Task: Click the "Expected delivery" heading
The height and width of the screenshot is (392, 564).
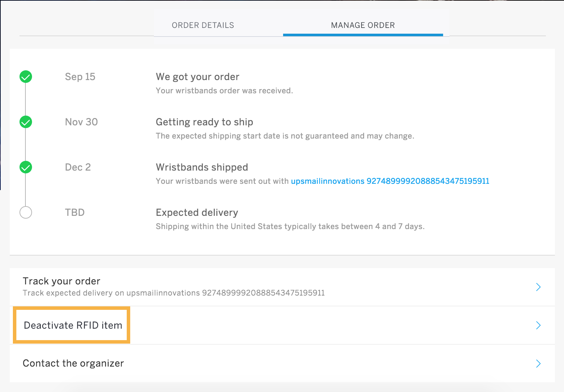Action: click(197, 212)
